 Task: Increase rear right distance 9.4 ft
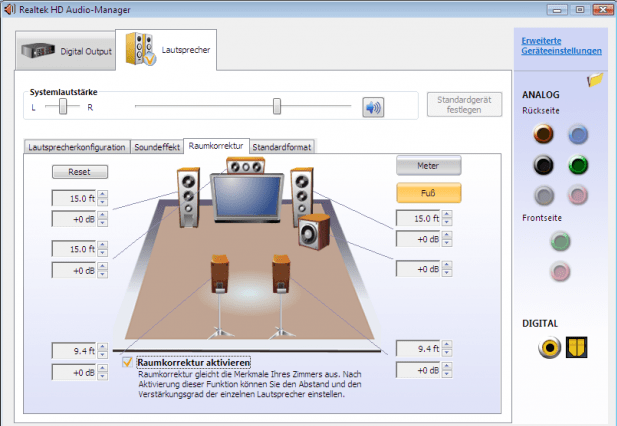tap(447, 344)
